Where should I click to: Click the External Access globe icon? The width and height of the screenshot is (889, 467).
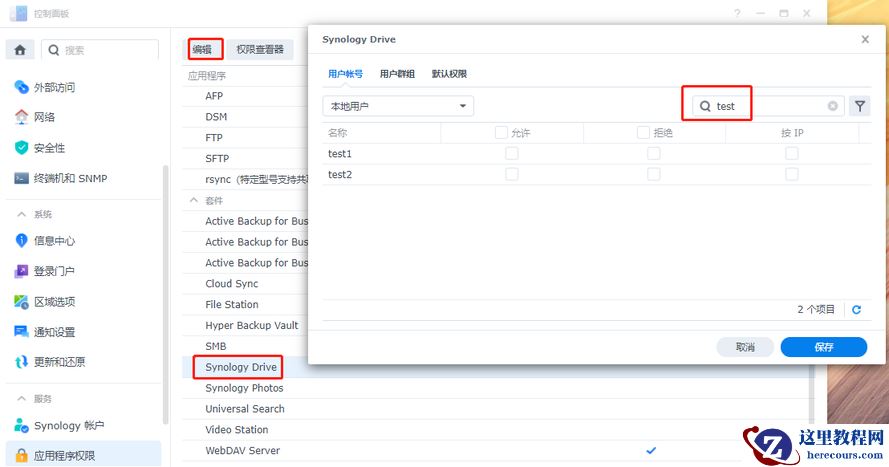[21, 87]
